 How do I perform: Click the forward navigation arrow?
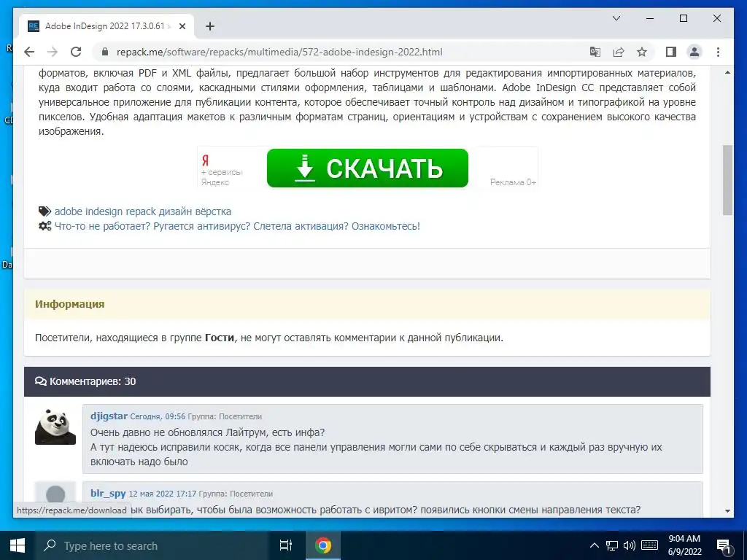pos(53,52)
